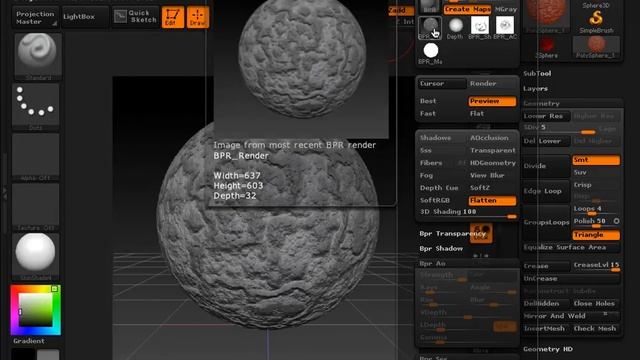640x360 pixels.
Task: Toggle the Smt subdivision smoothing
Action: point(596,160)
